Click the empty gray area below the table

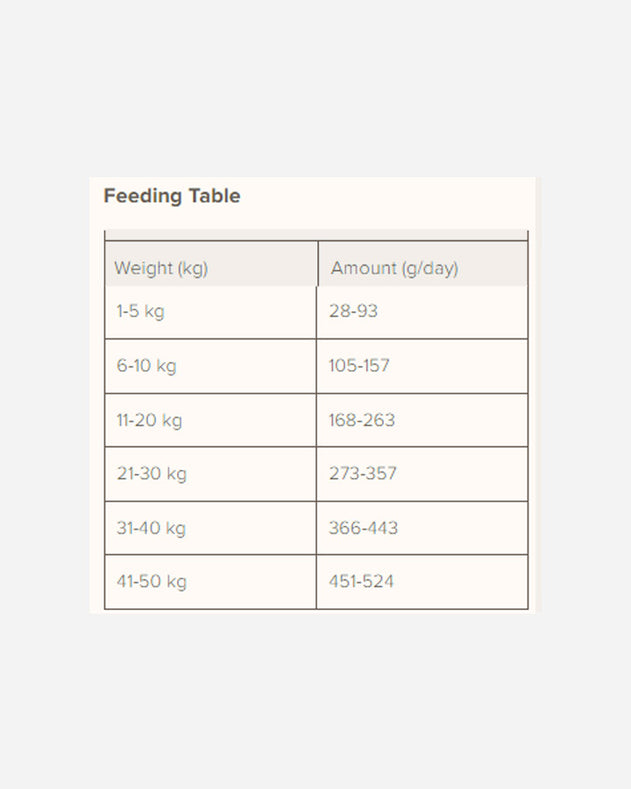[315, 700]
